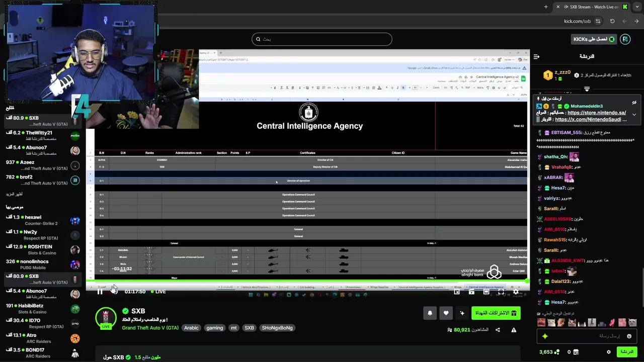Expand the show more link in sidebar
This screenshot has width=644, height=362.
point(14,194)
